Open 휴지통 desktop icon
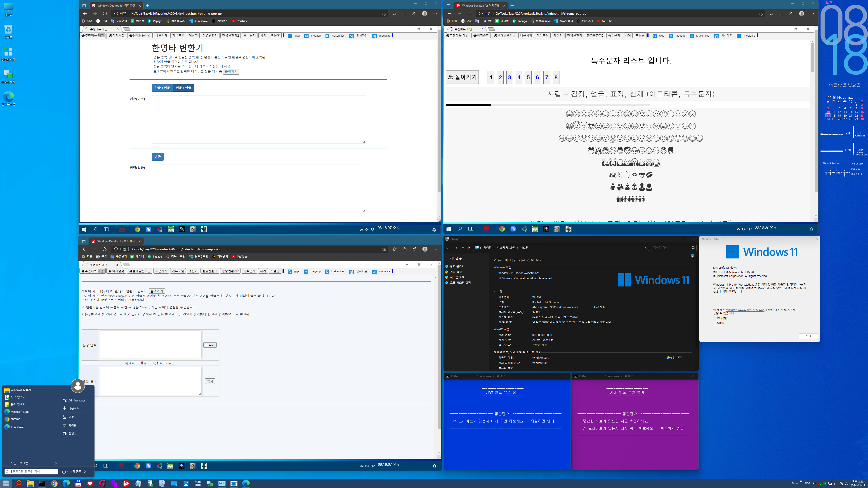Image resolution: width=868 pixels, height=488 pixels. [8, 31]
